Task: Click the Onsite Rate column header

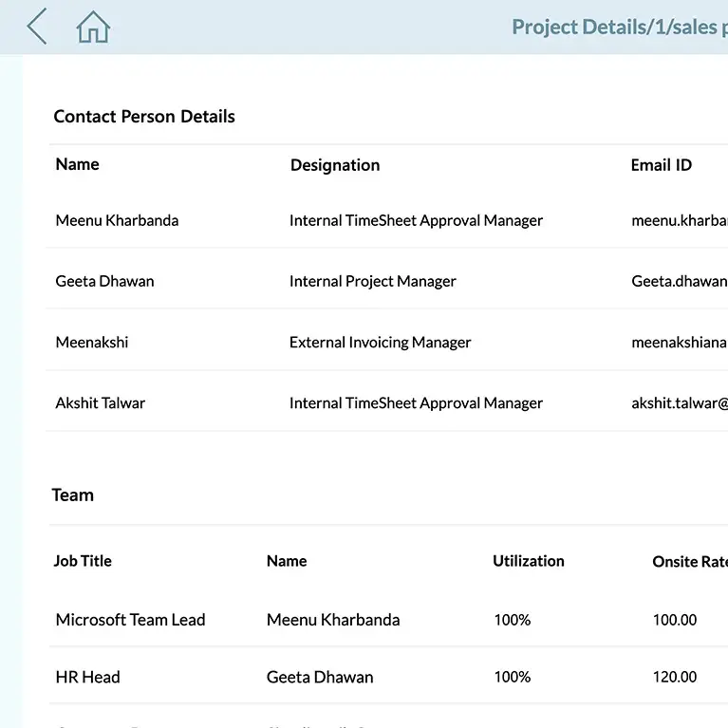Action: 689,562
